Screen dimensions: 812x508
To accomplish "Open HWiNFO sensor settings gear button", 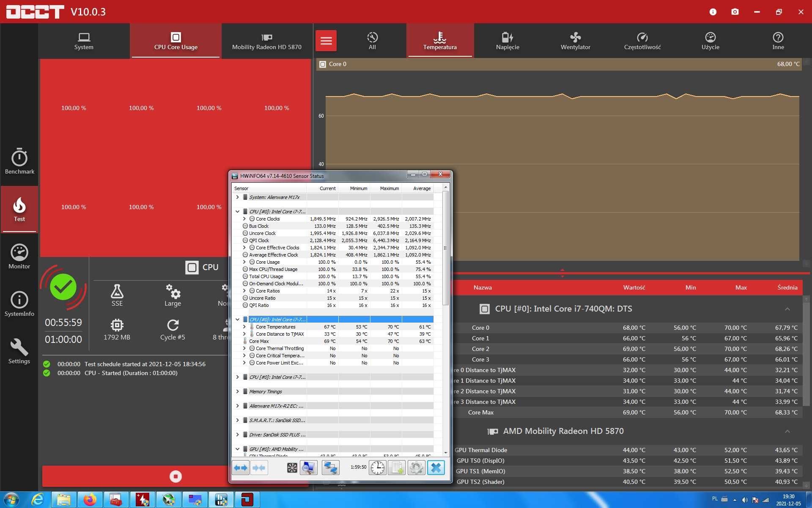I will click(x=416, y=468).
